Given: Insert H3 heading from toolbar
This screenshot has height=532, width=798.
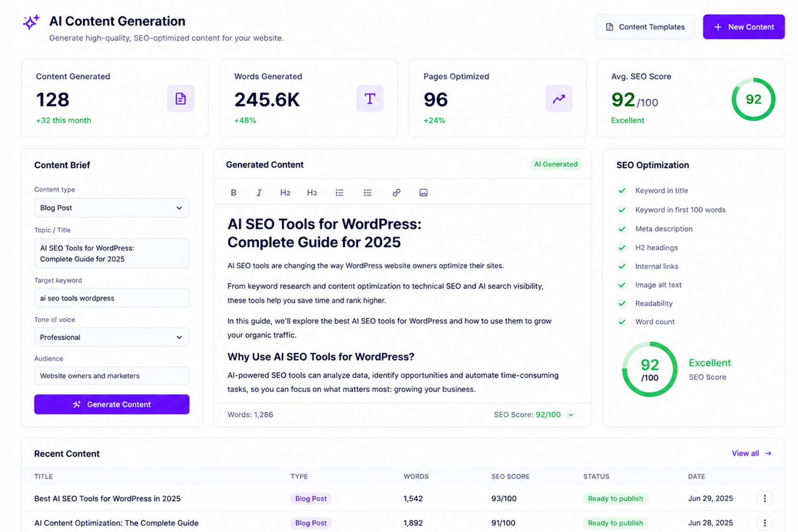Looking at the screenshot, I should [312, 192].
